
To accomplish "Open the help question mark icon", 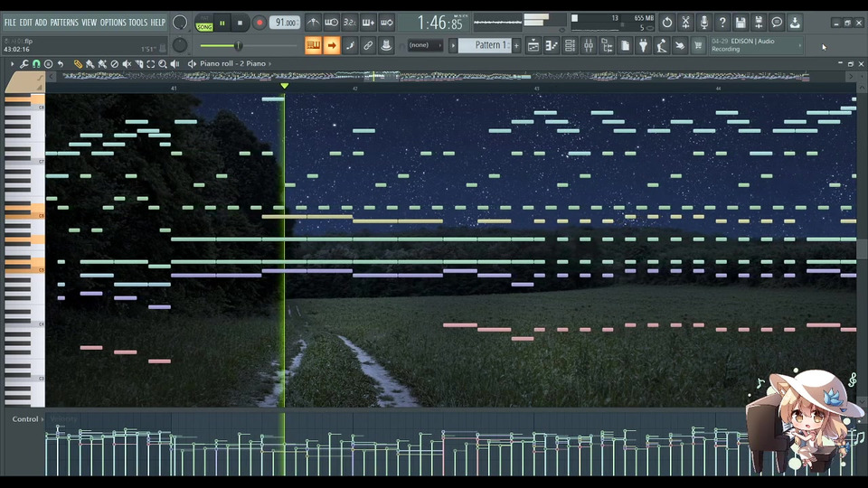I will [x=722, y=23].
